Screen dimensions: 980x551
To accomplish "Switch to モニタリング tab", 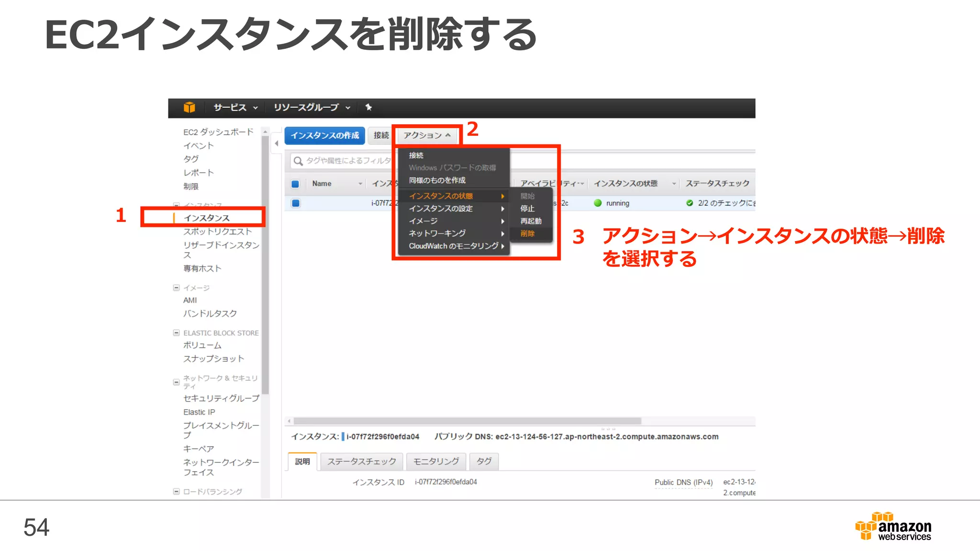I will point(436,462).
